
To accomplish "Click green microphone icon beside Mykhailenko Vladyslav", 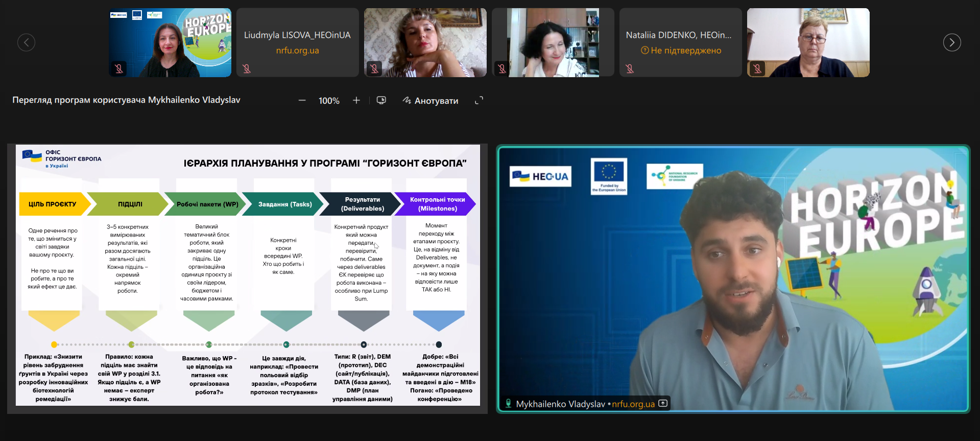I will pyautogui.click(x=508, y=404).
